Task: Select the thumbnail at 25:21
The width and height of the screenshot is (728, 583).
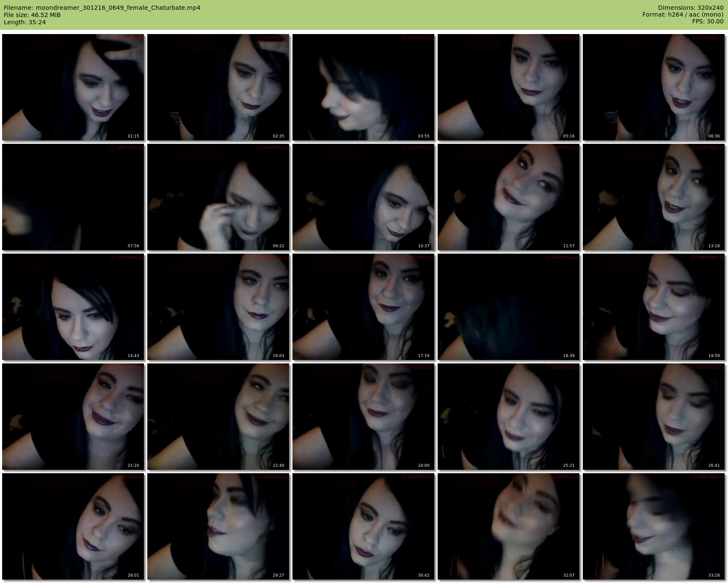Action: (x=509, y=417)
